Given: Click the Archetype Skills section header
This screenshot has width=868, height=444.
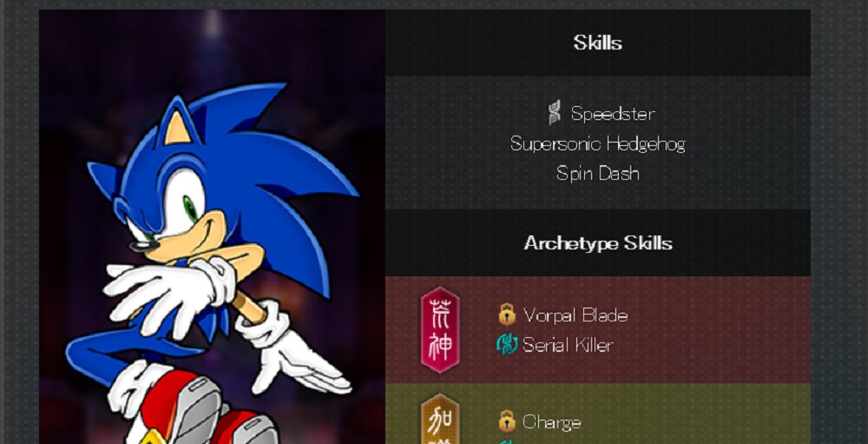Looking at the screenshot, I should (598, 242).
